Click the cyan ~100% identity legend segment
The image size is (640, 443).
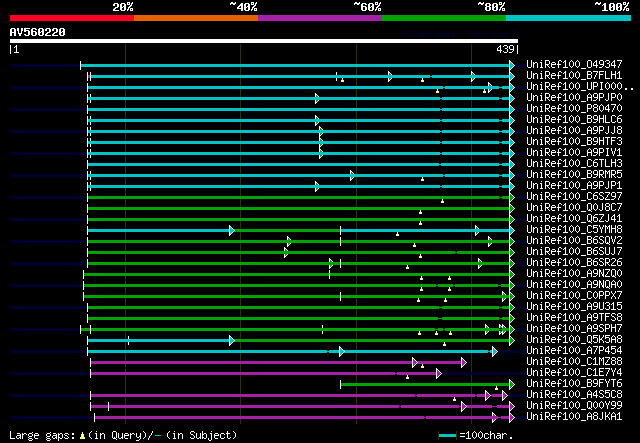[567, 18]
